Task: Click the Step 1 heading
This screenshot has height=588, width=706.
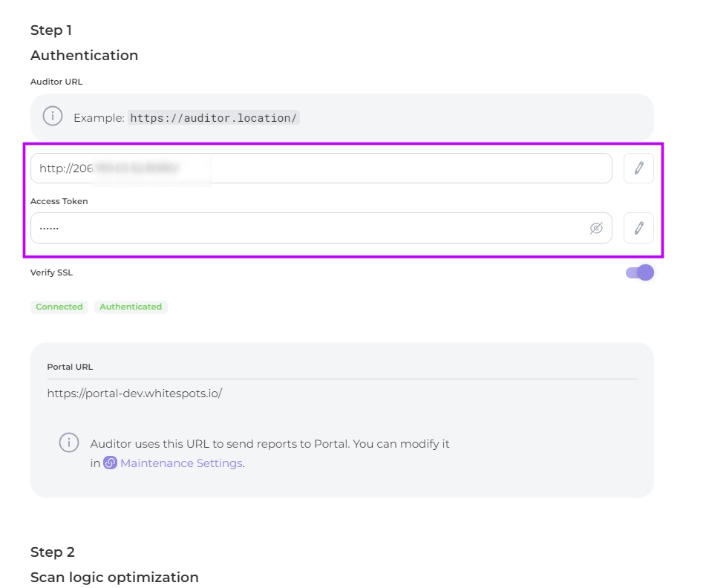Action: pyautogui.click(x=51, y=30)
